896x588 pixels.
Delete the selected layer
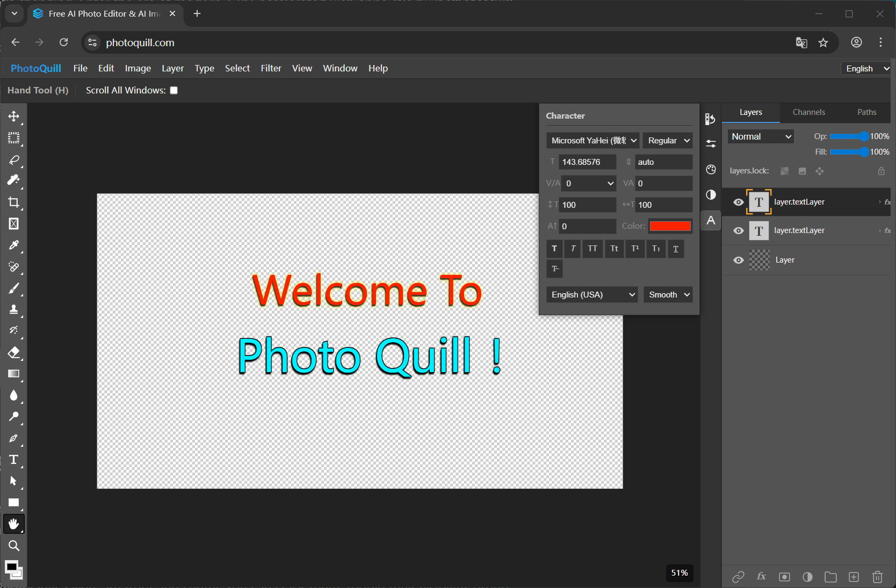pyautogui.click(x=877, y=577)
